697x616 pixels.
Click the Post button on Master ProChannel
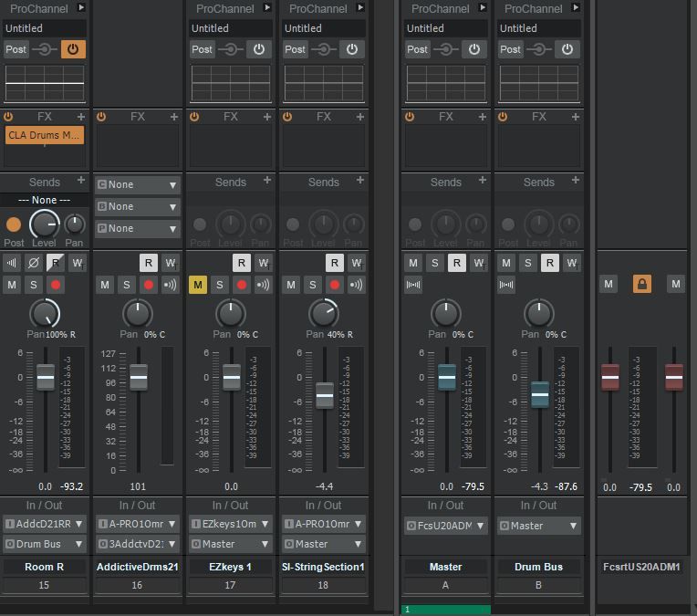(x=418, y=49)
